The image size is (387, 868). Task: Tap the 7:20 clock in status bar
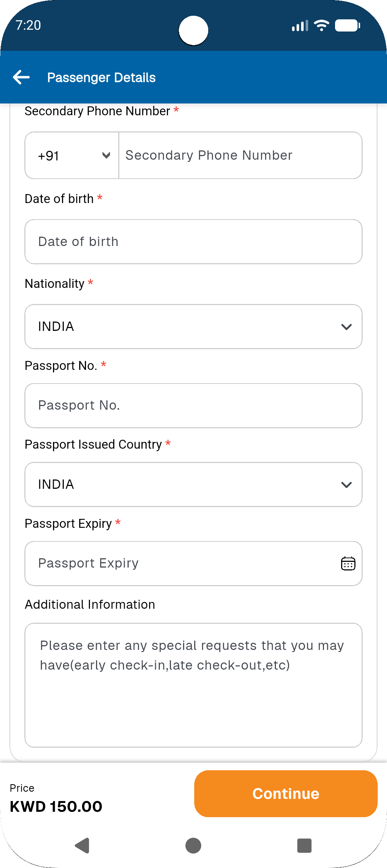tap(28, 25)
